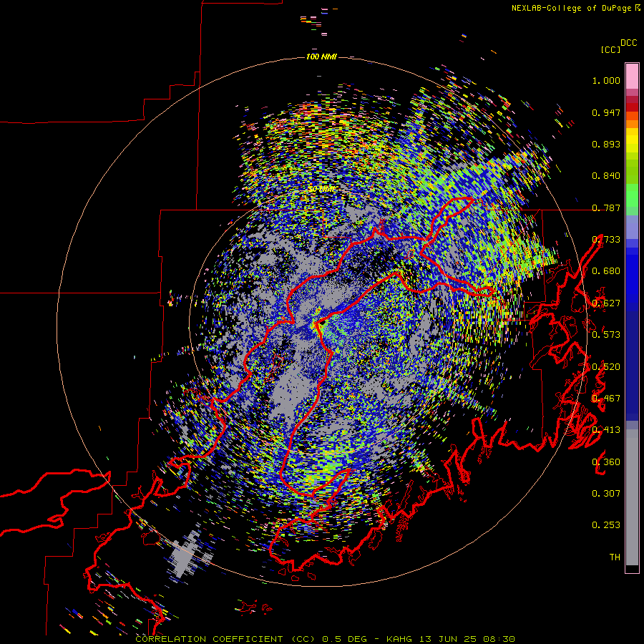Click the 13 JUN 25 08:30 timestamp
The image size is (644, 644).
(x=467, y=639)
